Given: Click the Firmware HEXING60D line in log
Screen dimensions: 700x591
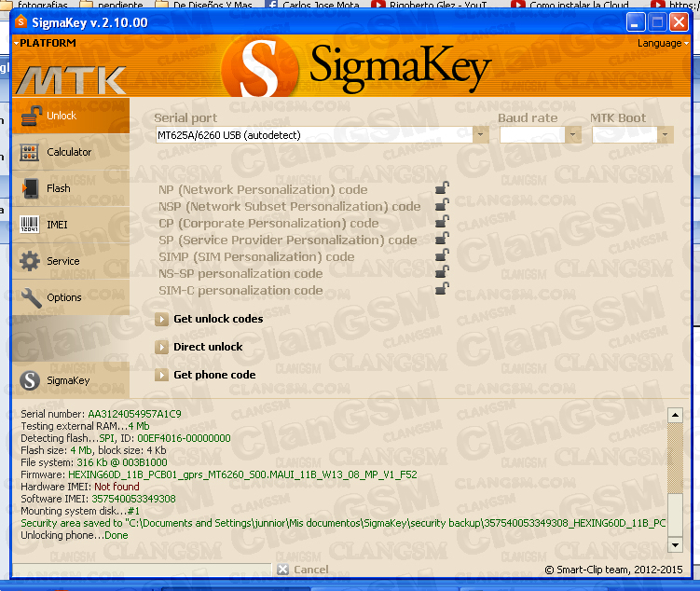Looking at the screenshot, I should coord(219,474).
